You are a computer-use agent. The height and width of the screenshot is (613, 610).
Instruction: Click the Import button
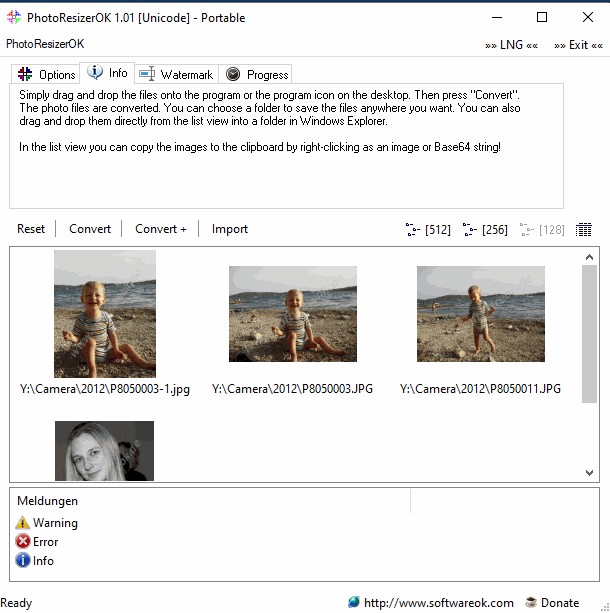point(230,229)
